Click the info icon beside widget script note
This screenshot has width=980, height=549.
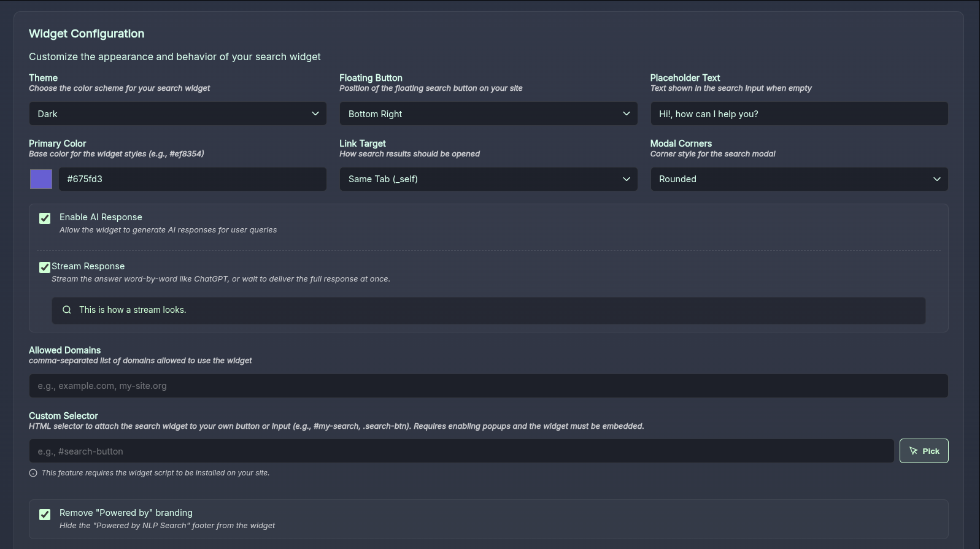click(x=33, y=473)
